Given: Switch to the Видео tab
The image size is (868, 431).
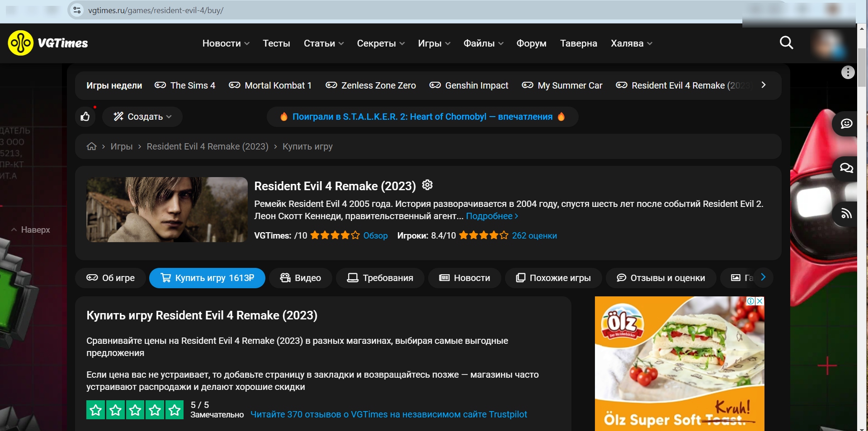Looking at the screenshot, I should coord(301,278).
